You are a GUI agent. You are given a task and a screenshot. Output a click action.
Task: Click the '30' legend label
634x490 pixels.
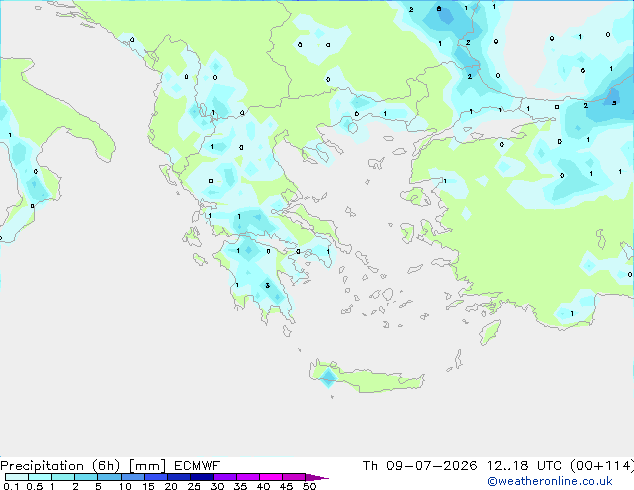click(217, 486)
